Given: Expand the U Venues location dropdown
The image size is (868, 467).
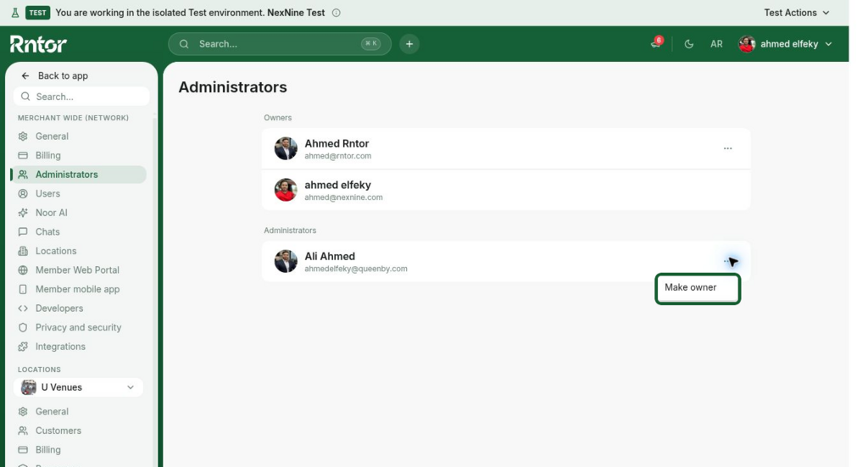Looking at the screenshot, I should 79,387.
